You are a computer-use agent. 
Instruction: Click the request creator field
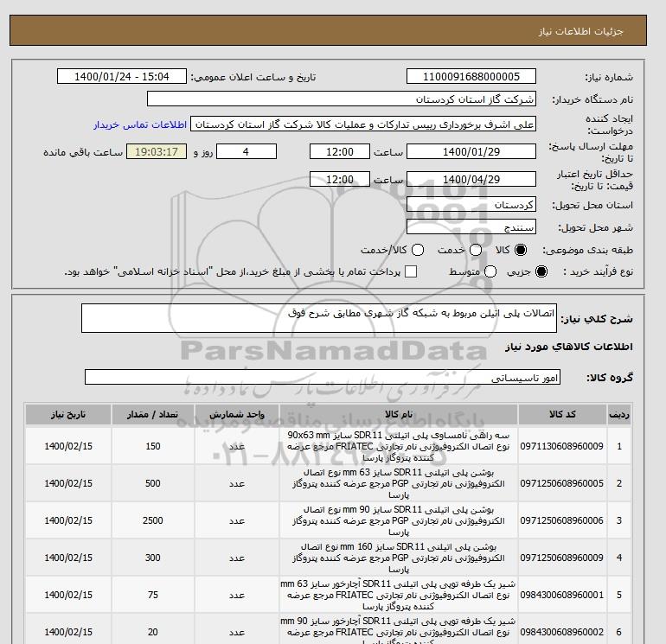click(x=363, y=124)
